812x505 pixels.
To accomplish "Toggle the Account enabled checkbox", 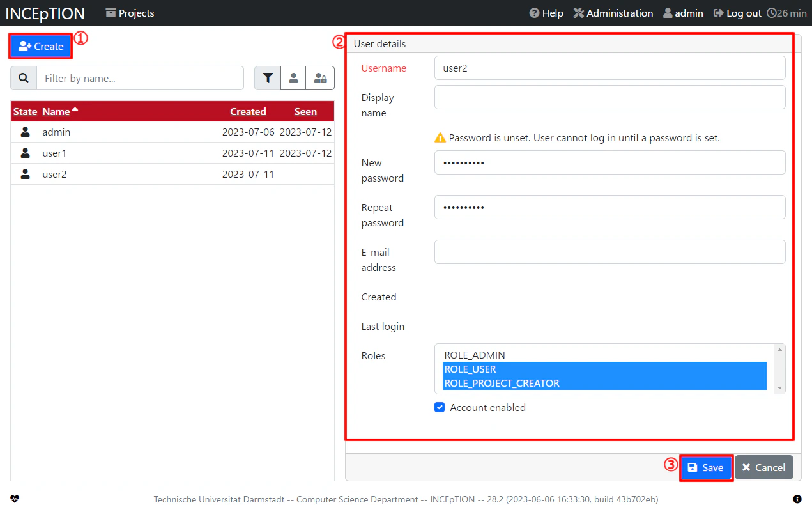I will [440, 407].
